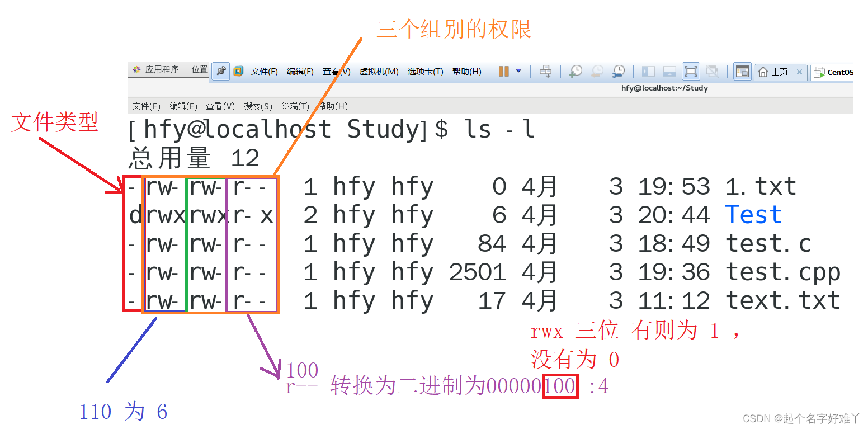
Task: Toggle the sidebar library view icon
Action: pyautogui.click(x=648, y=72)
